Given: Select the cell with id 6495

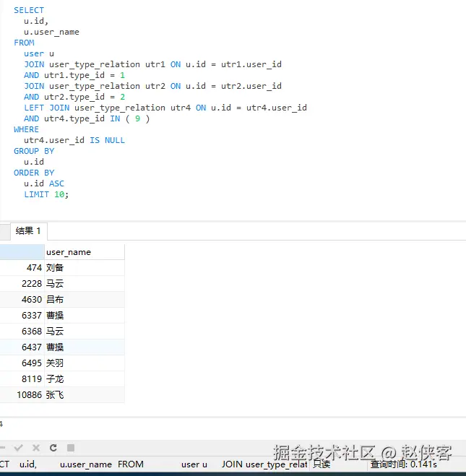Looking at the screenshot, I should [x=22, y=363].
